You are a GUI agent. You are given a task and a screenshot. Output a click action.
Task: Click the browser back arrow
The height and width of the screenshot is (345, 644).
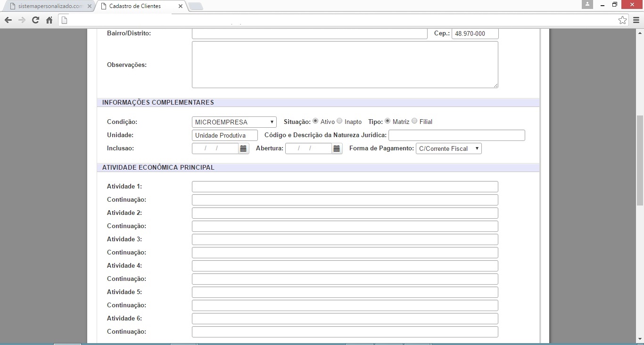pyautogui.click(x=8, y=20)
